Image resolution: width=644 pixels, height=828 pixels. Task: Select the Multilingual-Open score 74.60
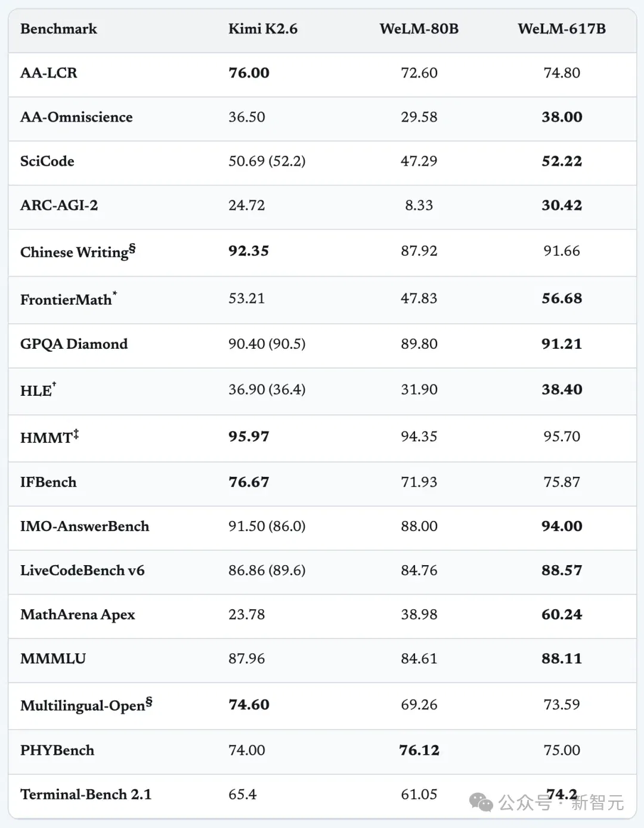click(x=249, y=705)
